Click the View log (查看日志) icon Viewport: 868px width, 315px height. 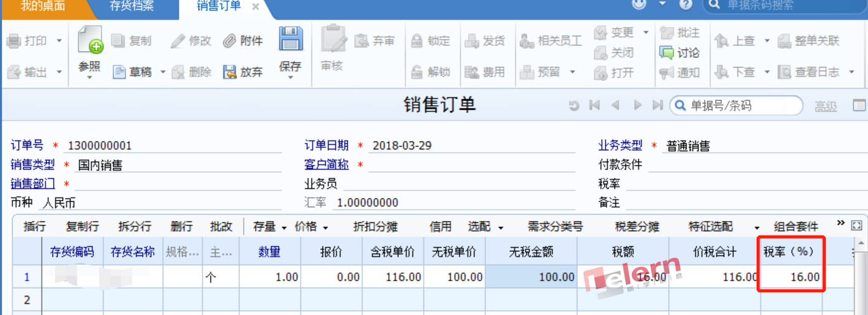click(x=784, y=72)
